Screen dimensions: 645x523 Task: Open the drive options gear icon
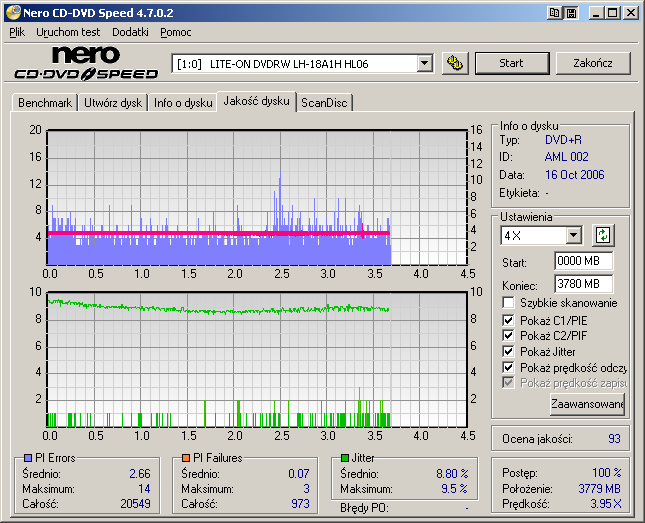point(455,63)
